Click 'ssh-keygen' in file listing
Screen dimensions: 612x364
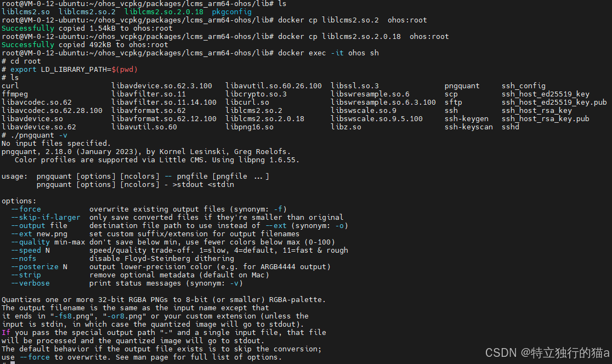click(x=467, y=118)
